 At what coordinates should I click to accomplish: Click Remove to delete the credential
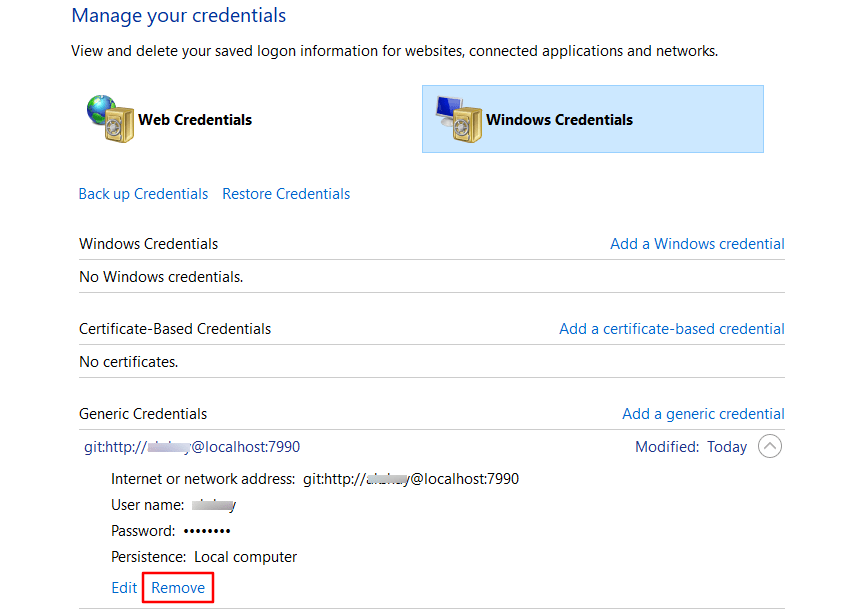[177, 587]
